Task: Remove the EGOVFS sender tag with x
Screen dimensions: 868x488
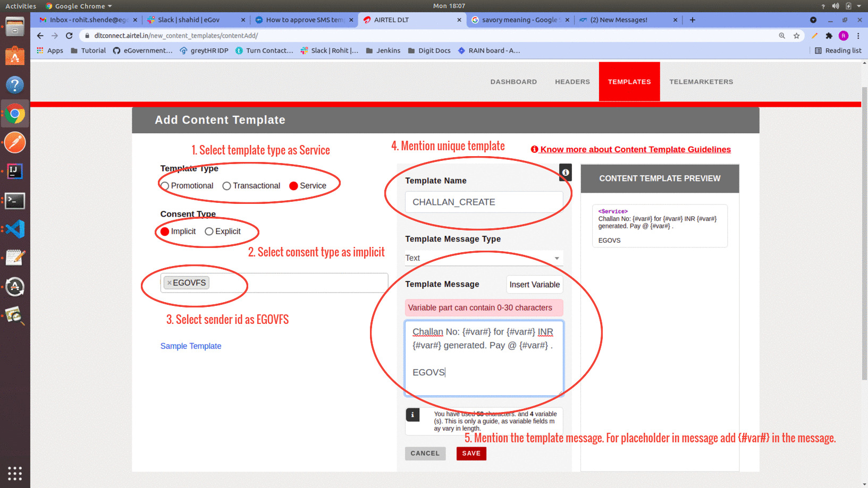Action: 169,283
